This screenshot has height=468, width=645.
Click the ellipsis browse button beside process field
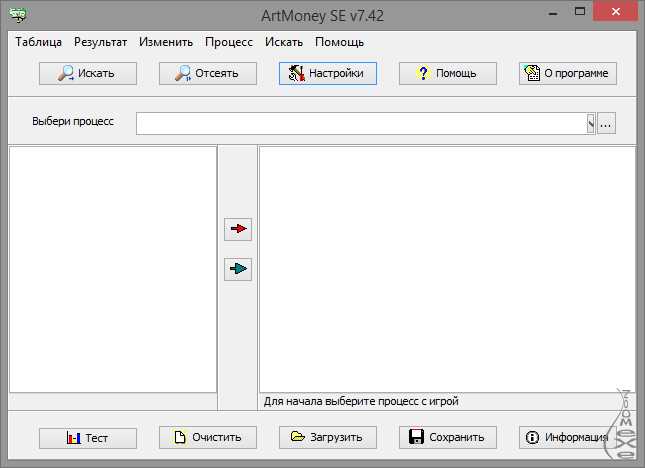coord(606,123)
